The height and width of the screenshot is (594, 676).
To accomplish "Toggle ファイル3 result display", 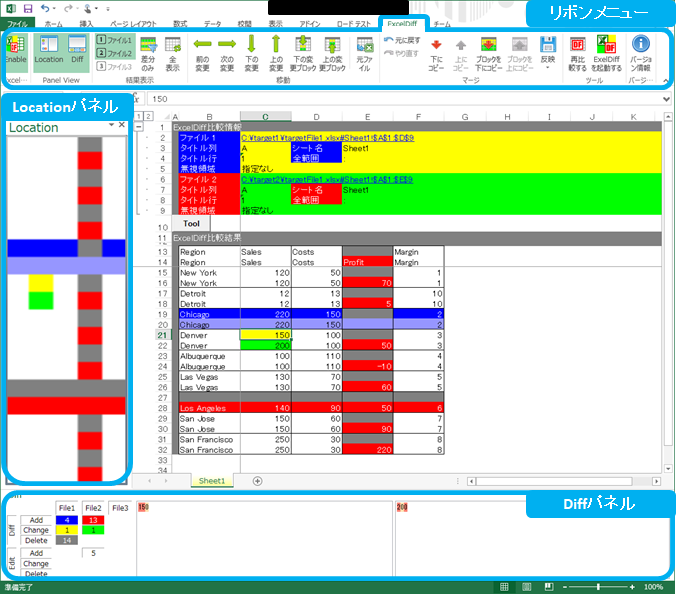I will 115,66.
